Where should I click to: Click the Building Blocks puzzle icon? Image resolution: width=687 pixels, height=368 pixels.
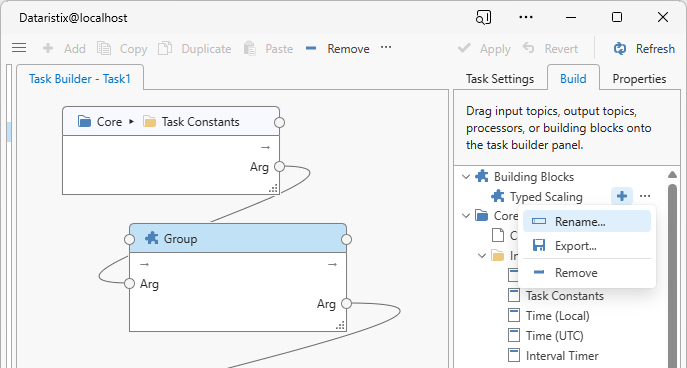pos(482,176)
